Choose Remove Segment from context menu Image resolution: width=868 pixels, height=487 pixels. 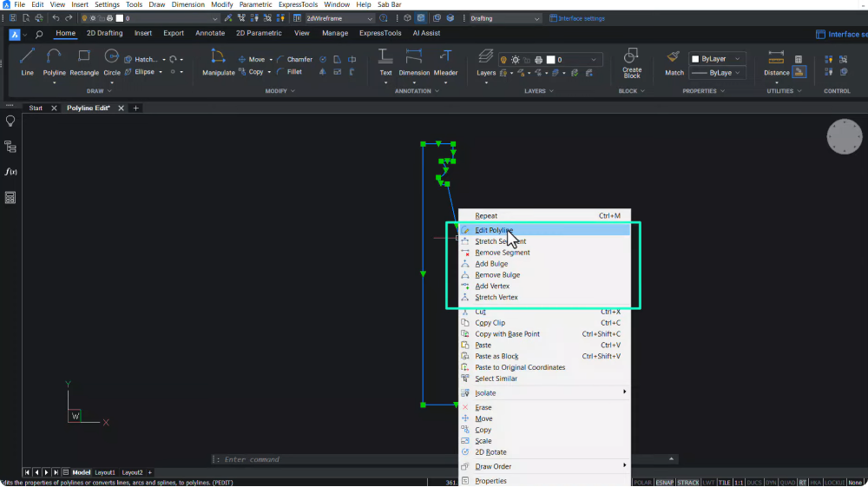(545, 253)
